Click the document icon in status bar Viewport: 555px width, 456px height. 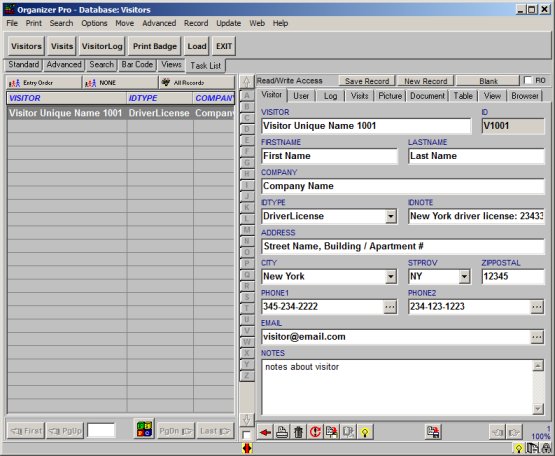[x=532, y=449]
